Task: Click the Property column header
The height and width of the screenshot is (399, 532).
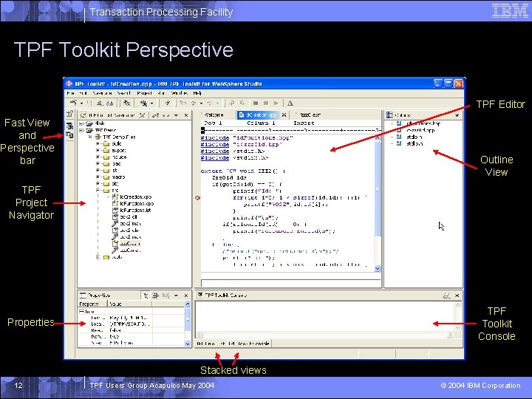Action: pyautogui.click(x=92, y=304)
